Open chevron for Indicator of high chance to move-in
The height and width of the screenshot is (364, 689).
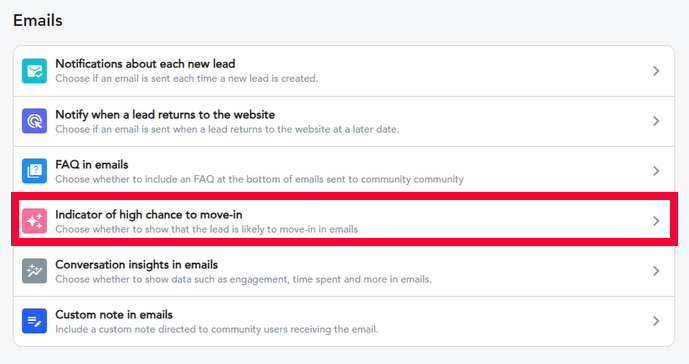point(656,221)
